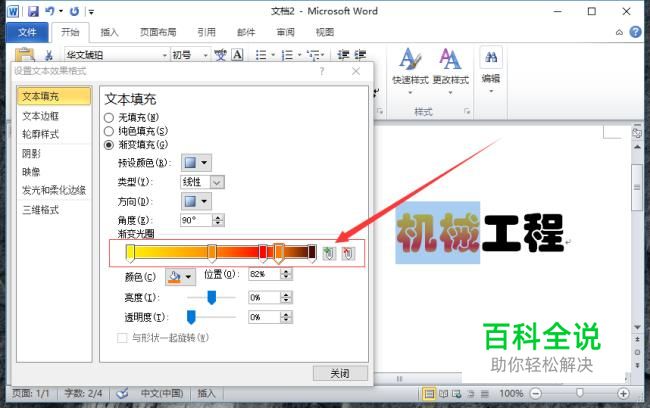Image resolution: width=650 pixels, height=408 pixels.
Task: Minimize the ribbon with the caret icon
Action: pos(619,32)
